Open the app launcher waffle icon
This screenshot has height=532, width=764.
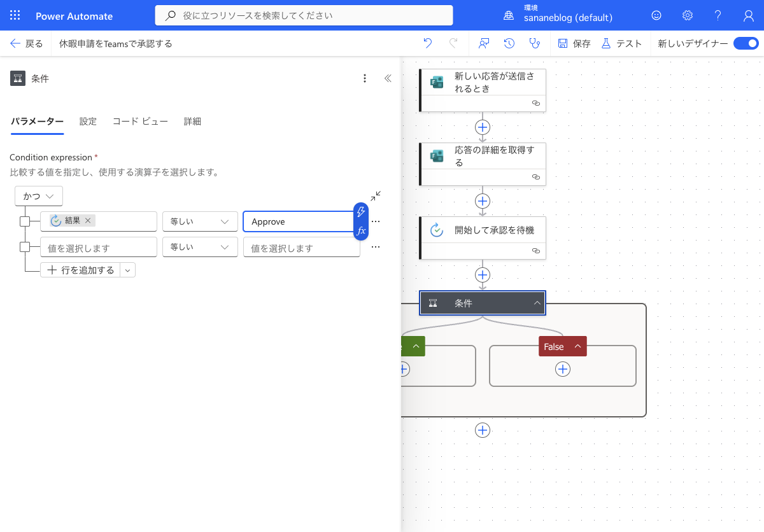point(15,16)
